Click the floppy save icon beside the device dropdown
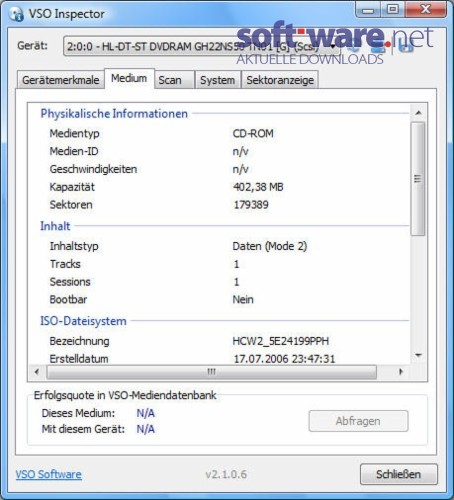454x500 pixels. point(405,47)
